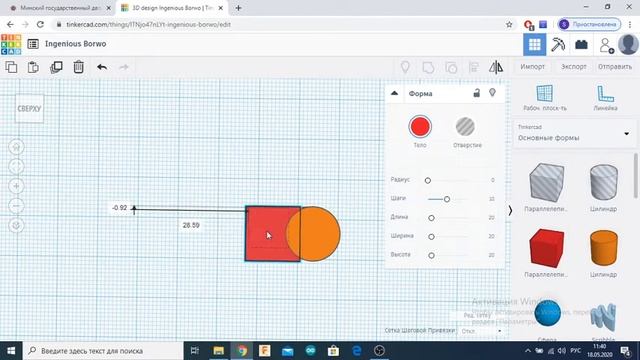Pick the Scribble shape
Viewport: 640px width, 360px height.
click(603, 317)
